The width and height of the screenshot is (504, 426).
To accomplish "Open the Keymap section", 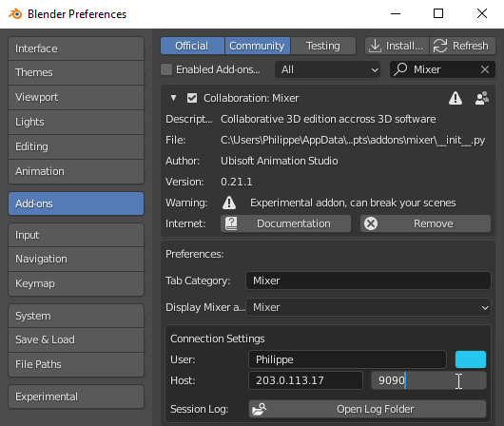I will (x=76, y=283).
